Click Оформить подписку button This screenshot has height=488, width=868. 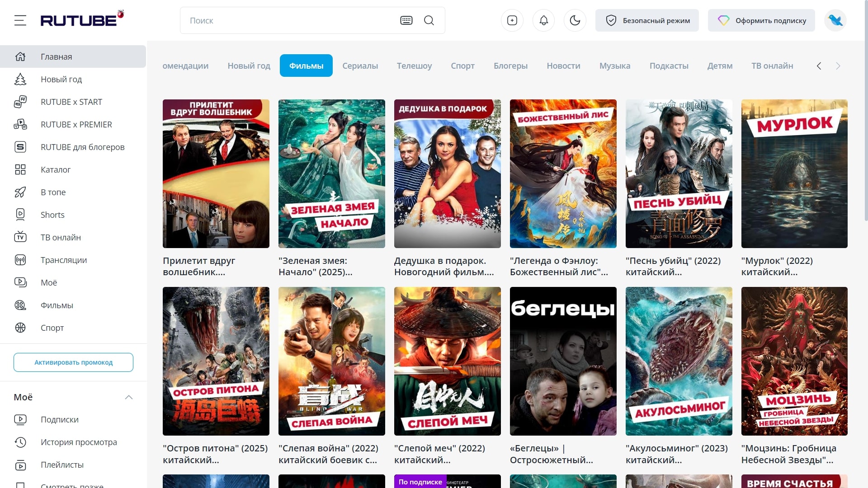point(761,20)
